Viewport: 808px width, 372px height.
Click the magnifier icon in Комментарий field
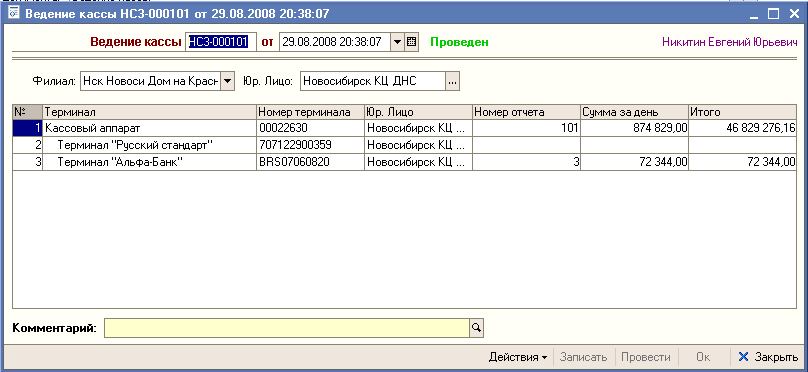[x=476, y=328]
